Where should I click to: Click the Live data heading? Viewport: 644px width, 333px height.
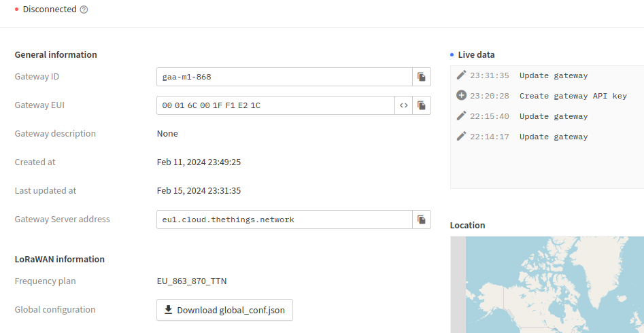[476, 54]
